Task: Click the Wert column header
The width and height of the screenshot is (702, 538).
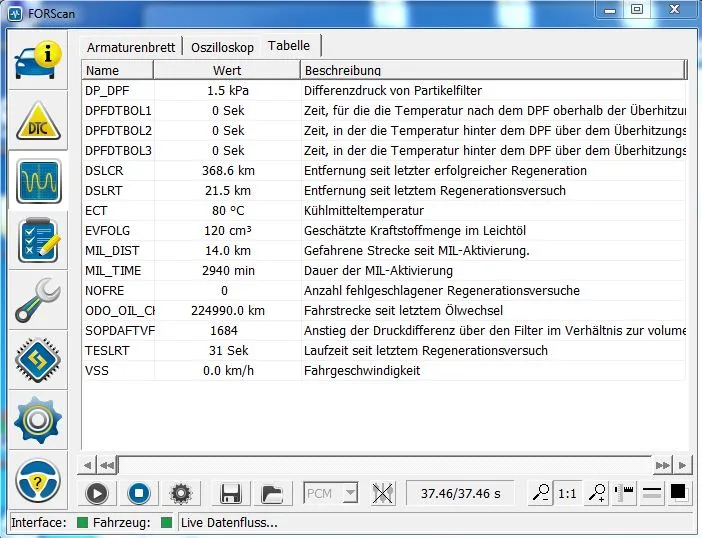Action: point(227,70)
